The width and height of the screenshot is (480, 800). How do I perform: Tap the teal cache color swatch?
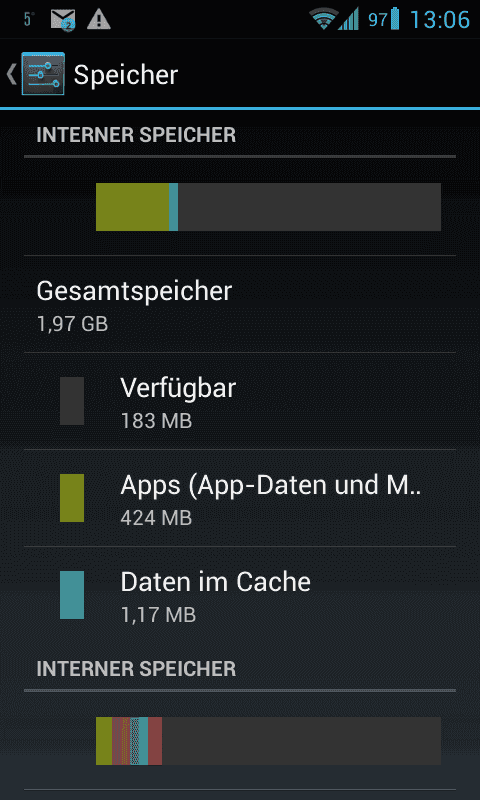72,595
